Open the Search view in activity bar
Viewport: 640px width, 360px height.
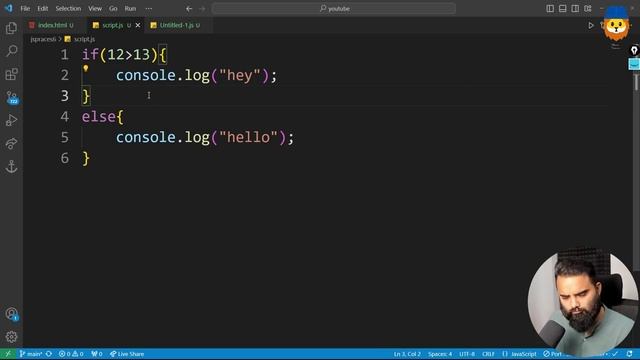point(11,51)
